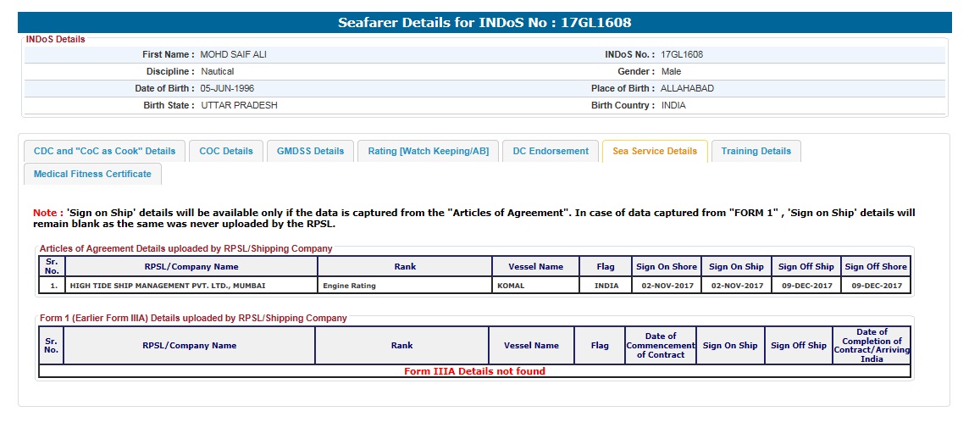Switch to the COC Details tab

pos(226,151)
